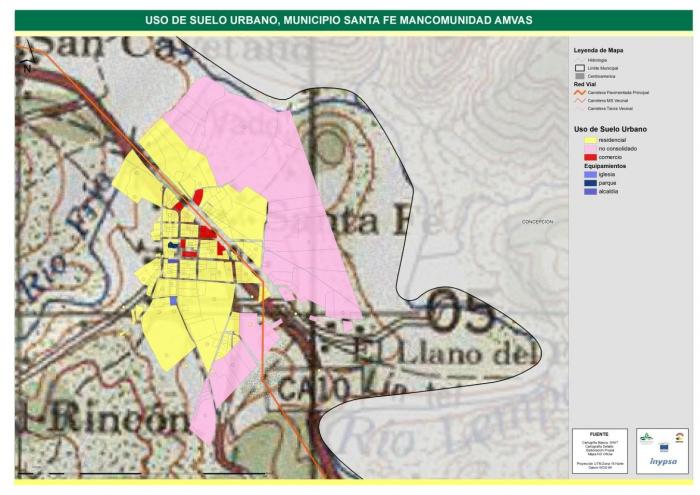The image size is (700, 495).
Task: Click the iglesia legend swatch
Action: (591, 175)
